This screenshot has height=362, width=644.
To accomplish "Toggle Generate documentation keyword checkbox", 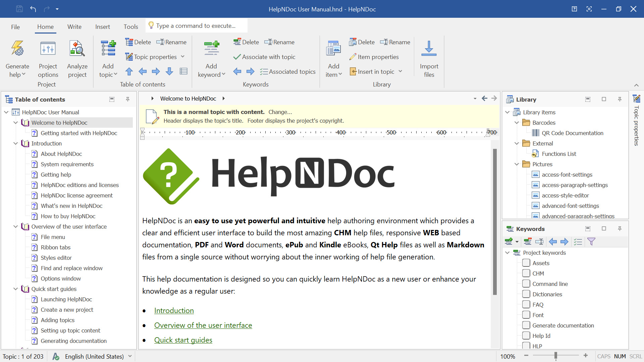I will point(526,325).
